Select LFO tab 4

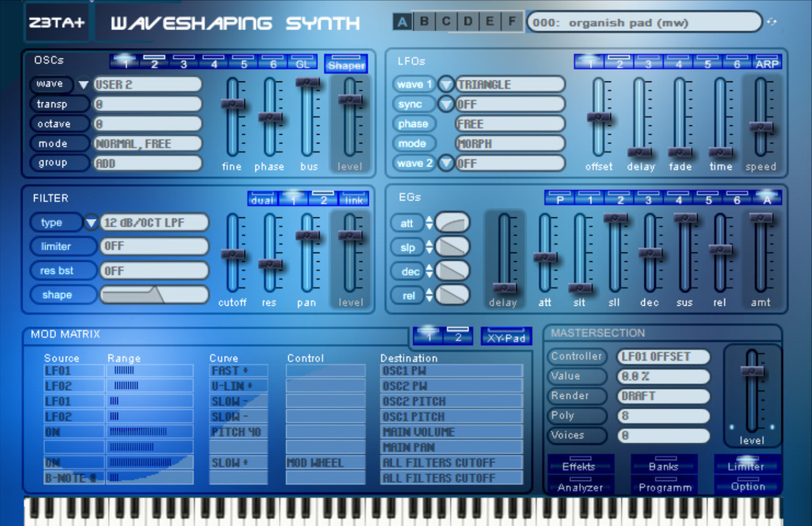(x=679, y=62)
